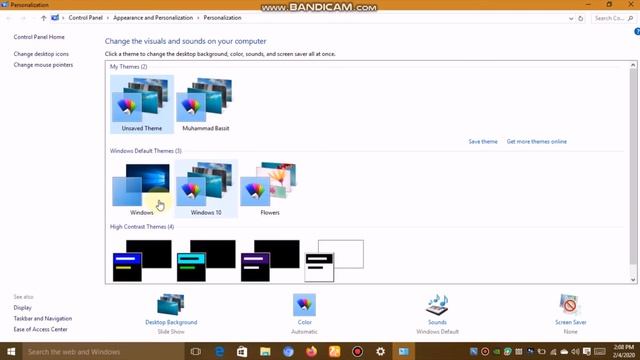
Task: Click the Up navigation arrow
Action: [44, 18]
